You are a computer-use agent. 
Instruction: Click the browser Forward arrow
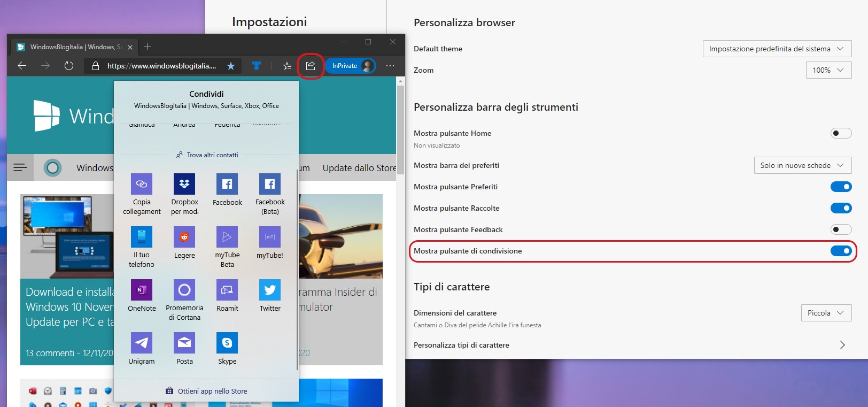(45, 66)
